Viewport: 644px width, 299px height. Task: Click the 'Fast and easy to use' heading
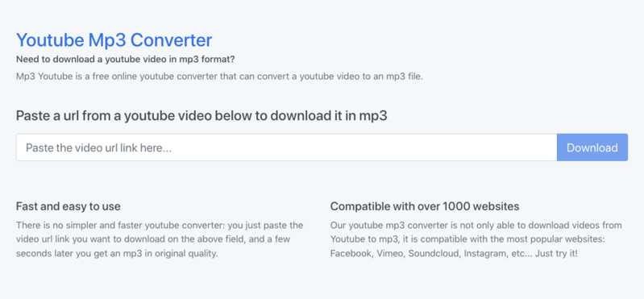(x=69, y=206)
